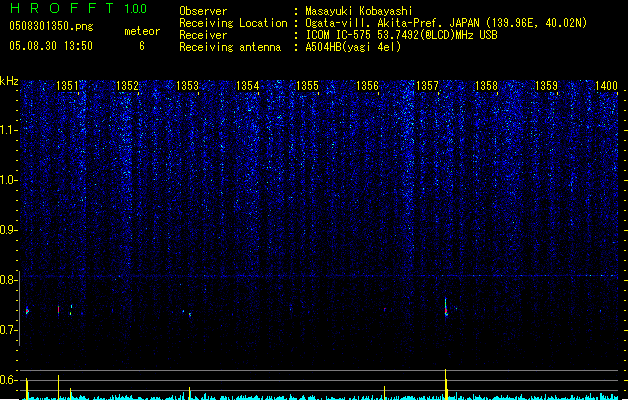Select the Ogata-vill. Akita-Pref. JAPAN location text
Image resolution: width=629 pixels, height=400 pixels.
point(446,23)
